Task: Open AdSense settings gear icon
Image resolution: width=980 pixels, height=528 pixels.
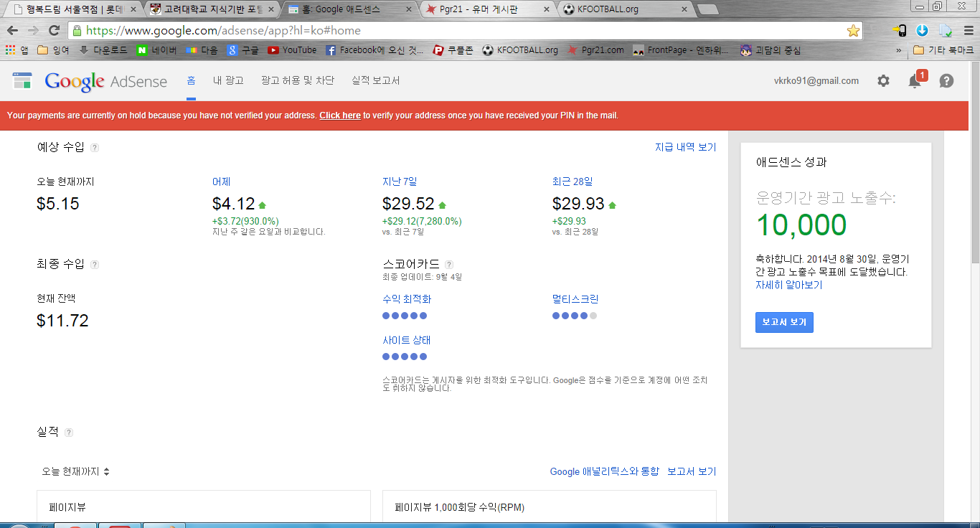Action: [883, 81]
